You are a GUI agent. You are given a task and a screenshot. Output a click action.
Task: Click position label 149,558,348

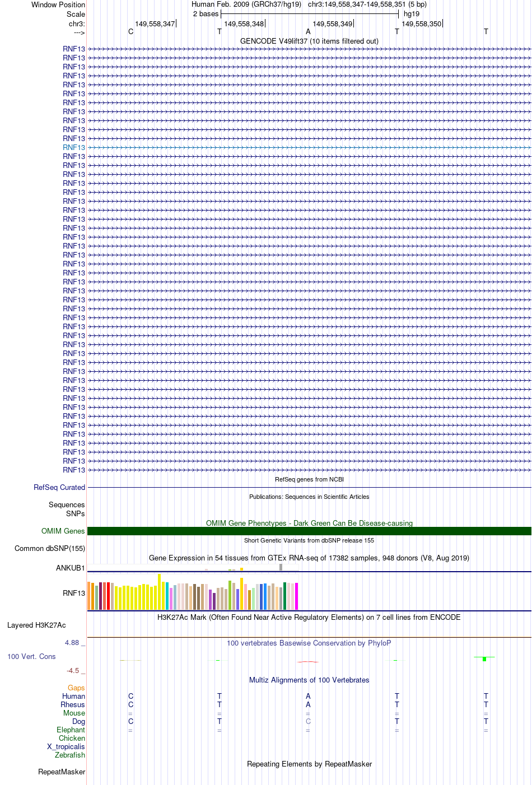(244, 24)
